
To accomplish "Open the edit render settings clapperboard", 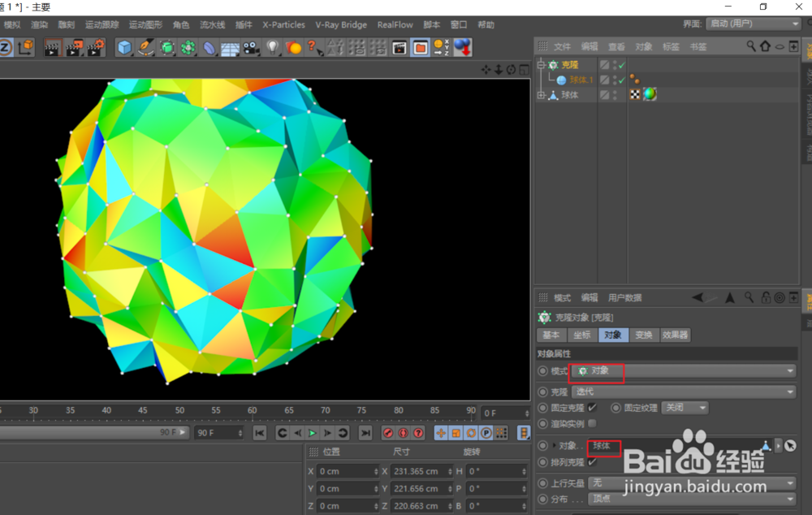I will point(95,48).
